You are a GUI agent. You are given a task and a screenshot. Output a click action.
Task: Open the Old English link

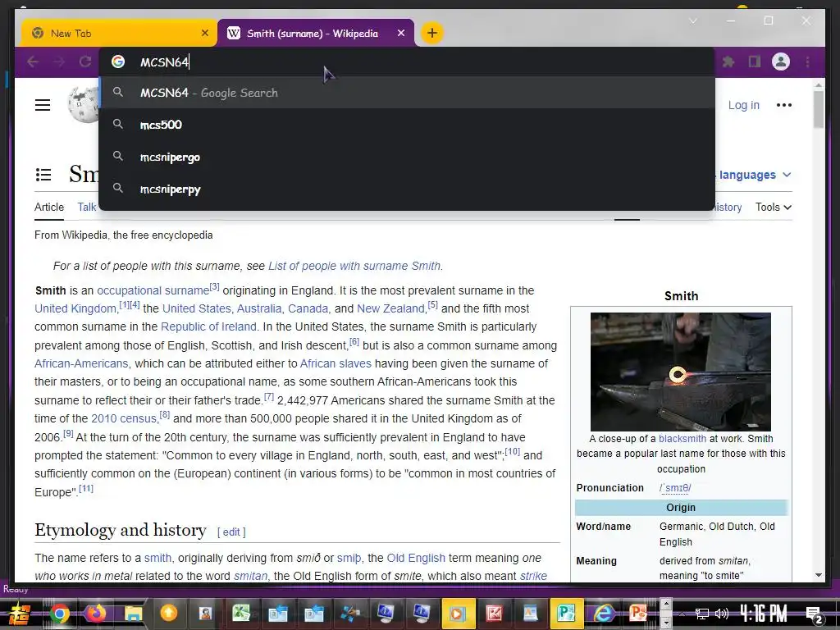coord(416,558)
